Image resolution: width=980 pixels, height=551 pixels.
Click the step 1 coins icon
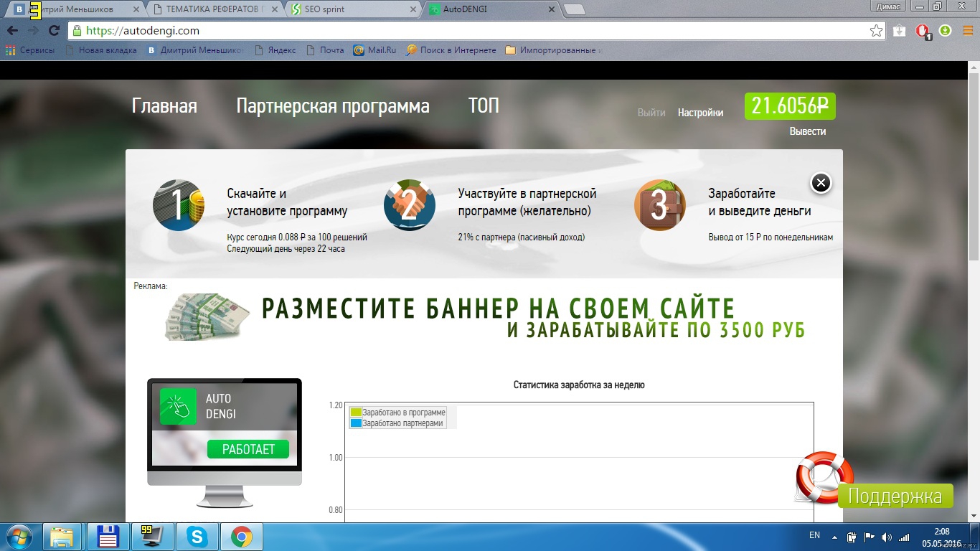click(179, 205)
